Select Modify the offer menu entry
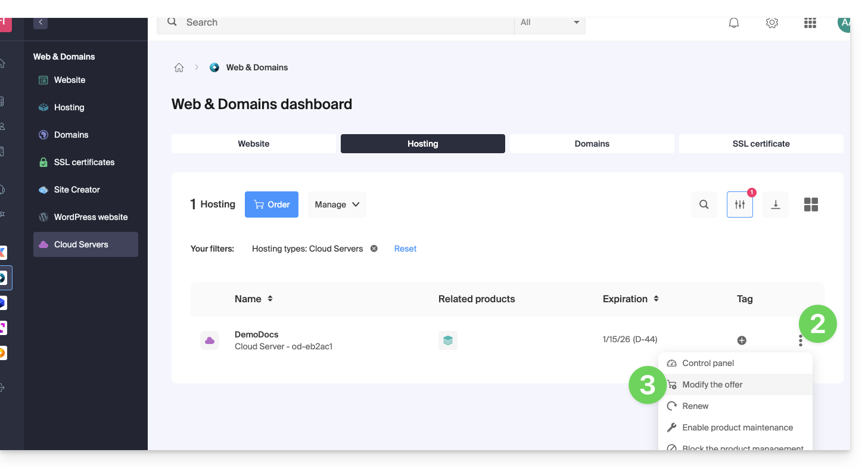This screenshot has height=468, width=868. coord(713,385)
